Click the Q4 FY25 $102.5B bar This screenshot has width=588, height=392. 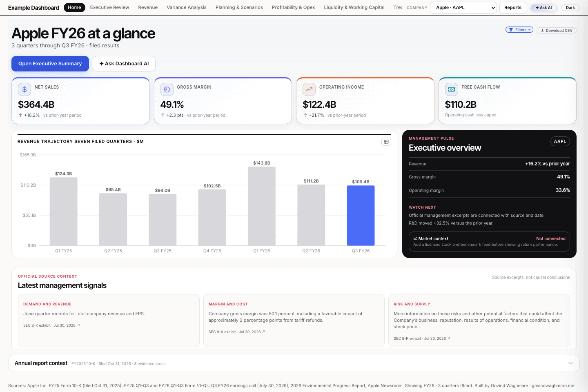pos(212,217)
